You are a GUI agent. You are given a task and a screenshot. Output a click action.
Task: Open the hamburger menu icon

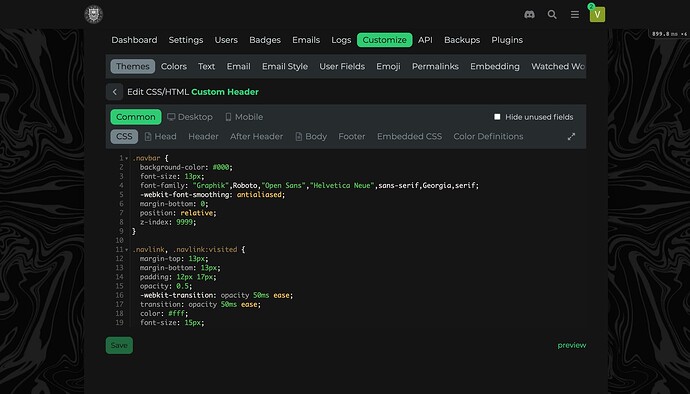tap(575, 15)
